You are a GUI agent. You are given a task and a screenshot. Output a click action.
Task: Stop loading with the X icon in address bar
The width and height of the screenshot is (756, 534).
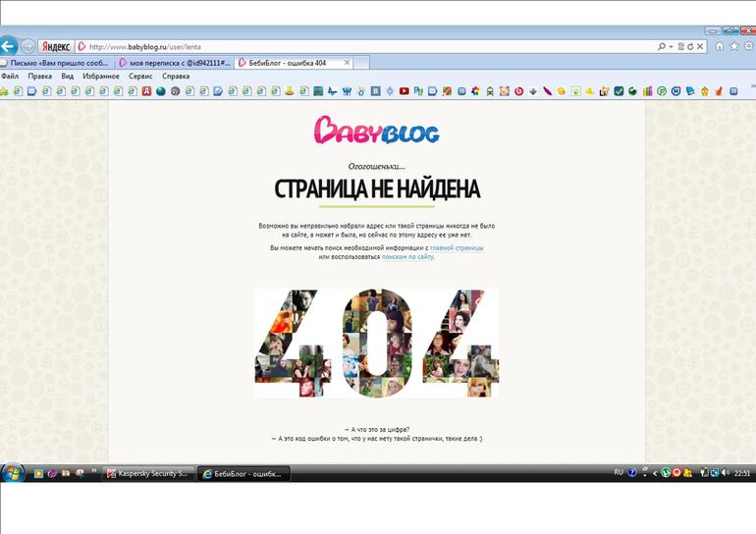click(700, 47)
